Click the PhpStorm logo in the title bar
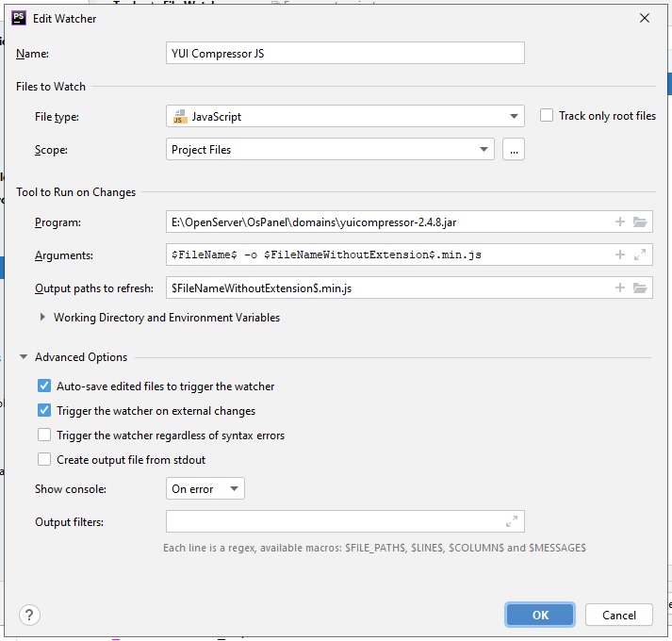Screen dimensions: 672x641 19,18
